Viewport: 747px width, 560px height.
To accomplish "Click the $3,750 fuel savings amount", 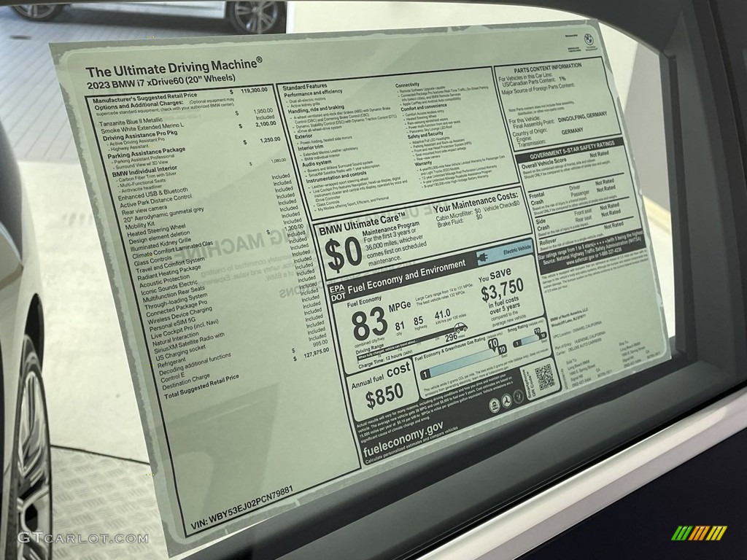I will point(502,289).
